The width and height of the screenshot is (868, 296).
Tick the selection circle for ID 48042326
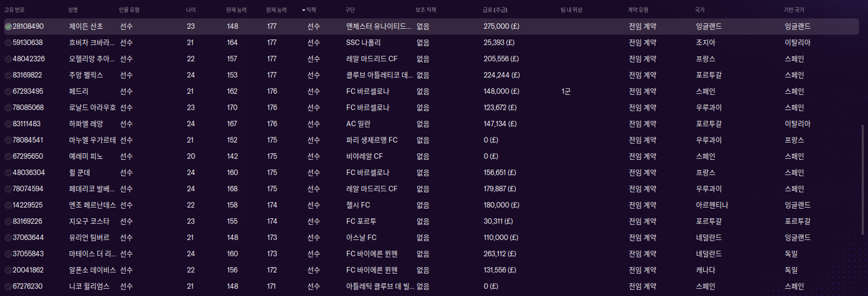pyautogui.click(x=8, y=59)
